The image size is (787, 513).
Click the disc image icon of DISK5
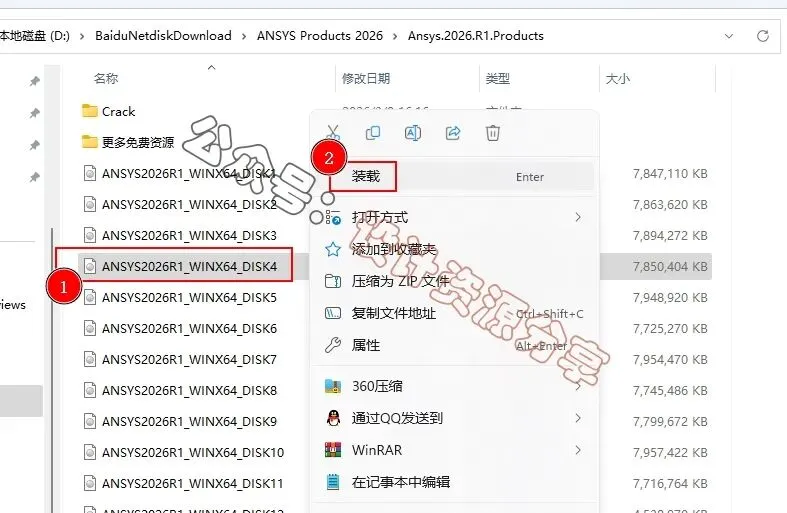(90, 298)
